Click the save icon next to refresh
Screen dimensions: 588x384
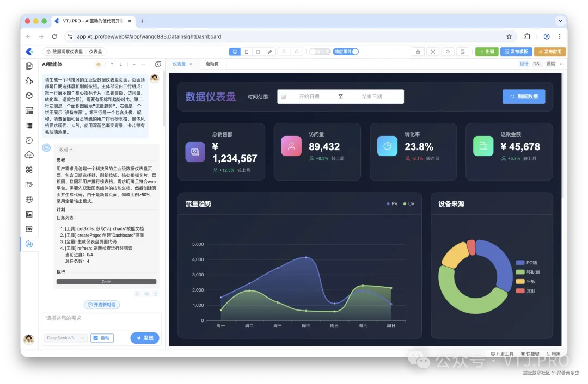tap(462, 52)
